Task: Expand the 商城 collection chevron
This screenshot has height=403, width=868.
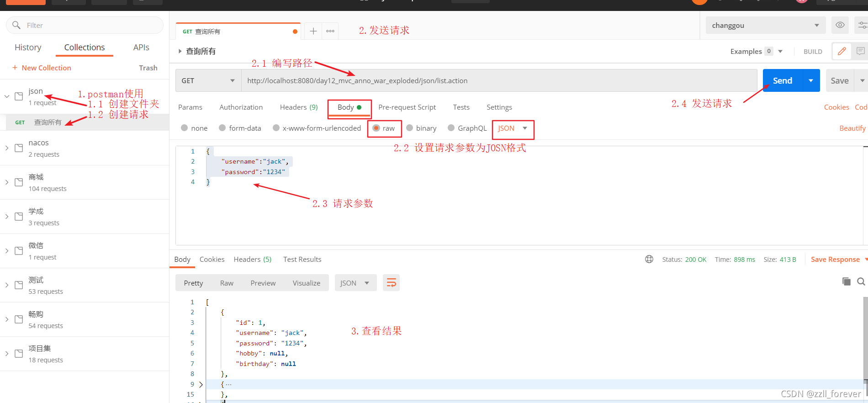Action: pyautogui.click(x=7, y=182)
